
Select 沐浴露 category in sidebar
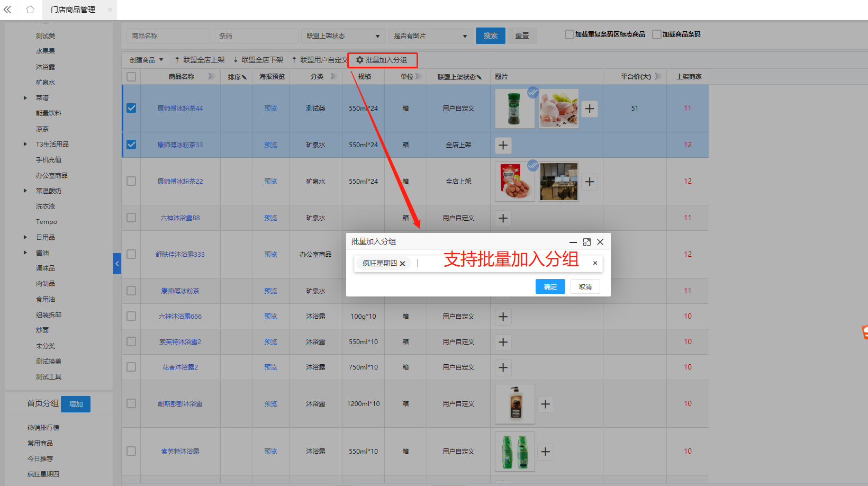[46, 67]
